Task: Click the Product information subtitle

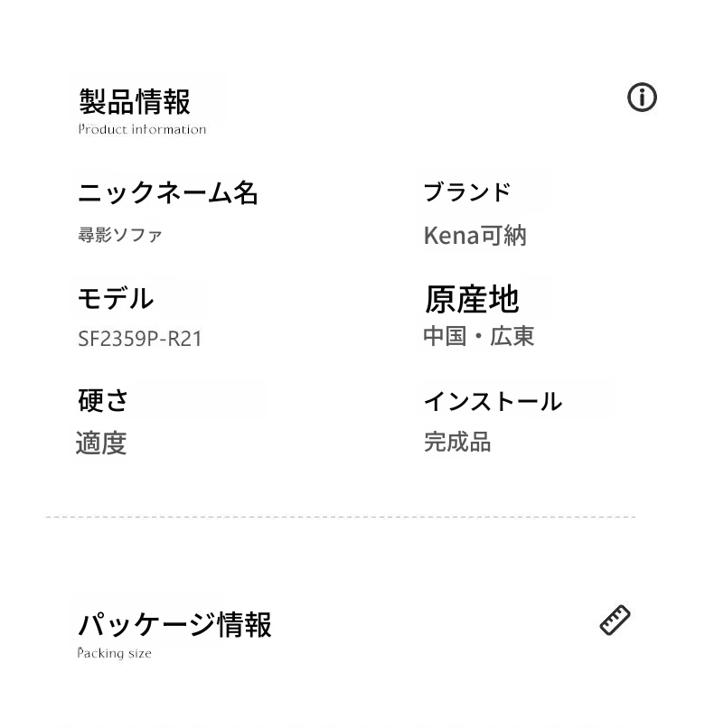Action: pos(142,129)
